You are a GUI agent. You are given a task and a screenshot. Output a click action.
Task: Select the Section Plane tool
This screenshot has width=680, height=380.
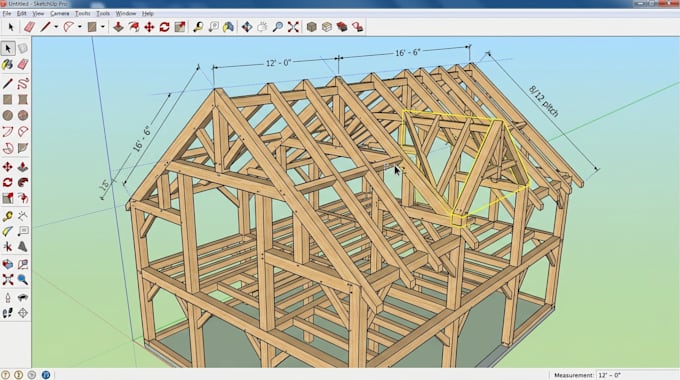pos(23,313)
